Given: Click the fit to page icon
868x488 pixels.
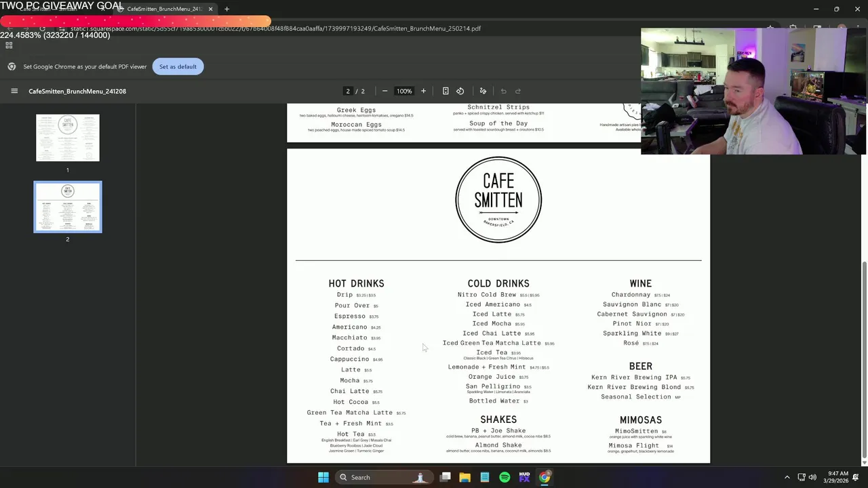Looking at the screenshot, I should pyautogui.click(x=446, y=91).
